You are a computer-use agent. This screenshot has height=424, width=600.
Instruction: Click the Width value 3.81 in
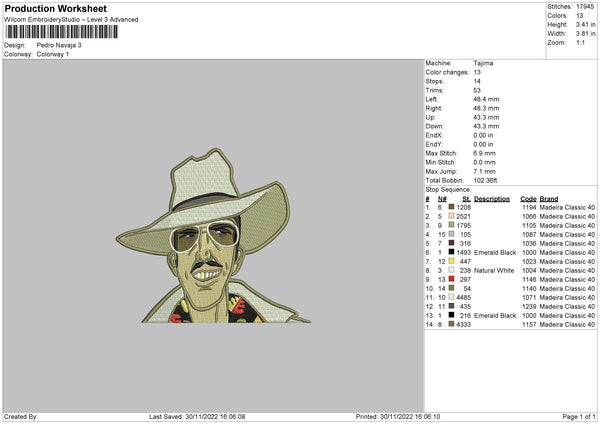(585, 34)
